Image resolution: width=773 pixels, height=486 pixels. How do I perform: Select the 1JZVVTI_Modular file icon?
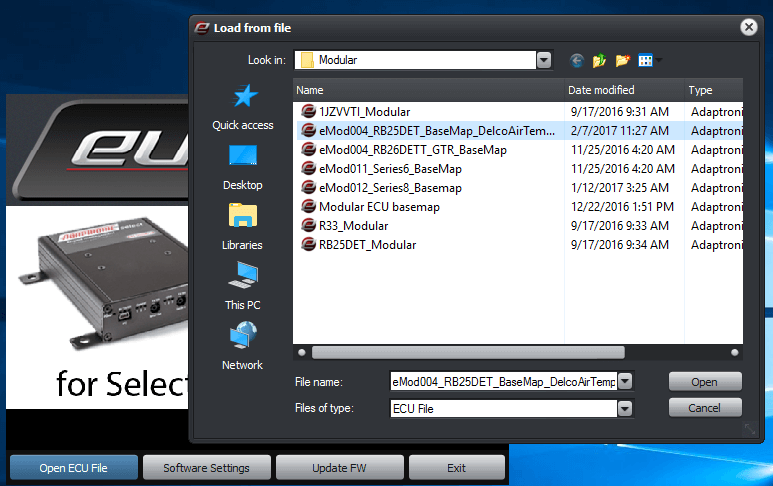pyautogui.click(x=309, y=112)
